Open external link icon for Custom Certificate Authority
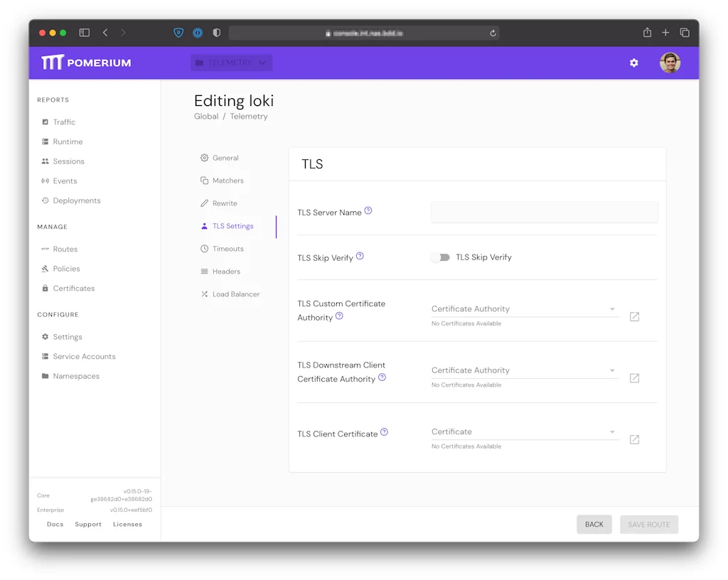Screen dimensions: 728x580 [634, 316]
